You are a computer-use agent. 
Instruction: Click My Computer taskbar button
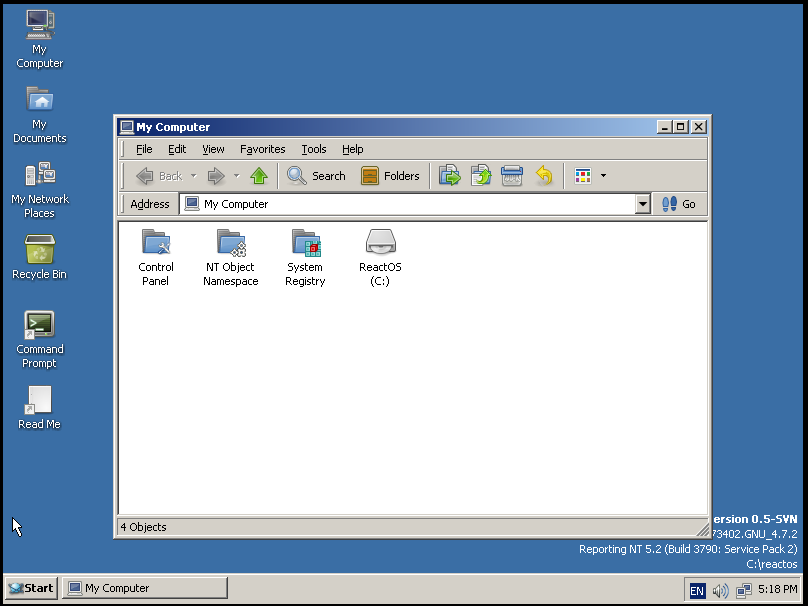[x=145, y=588]
